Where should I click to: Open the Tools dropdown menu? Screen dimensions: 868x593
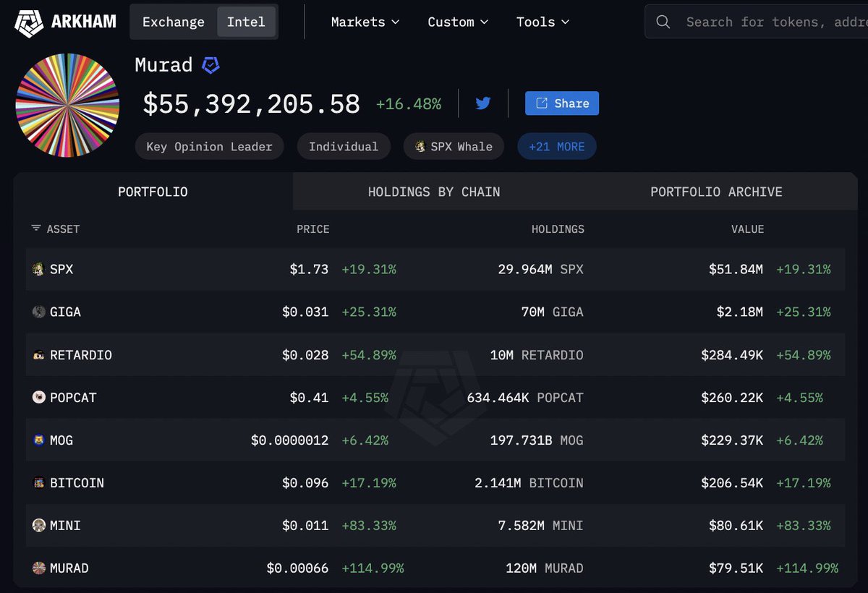543,22
